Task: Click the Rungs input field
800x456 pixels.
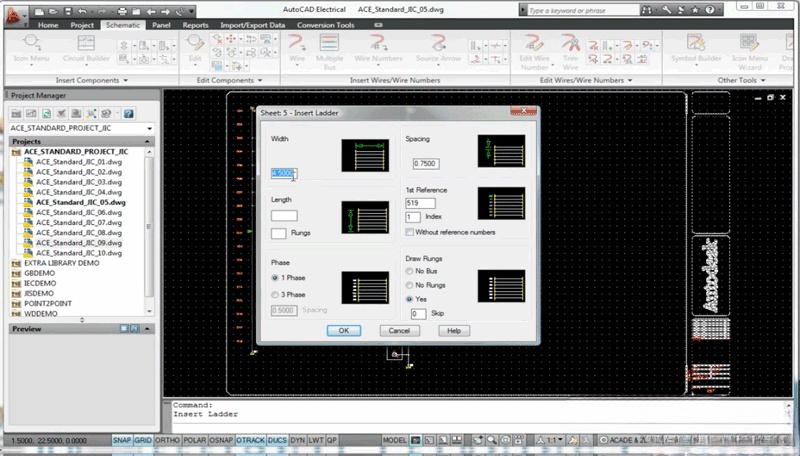Action: [x=279, y=233]
